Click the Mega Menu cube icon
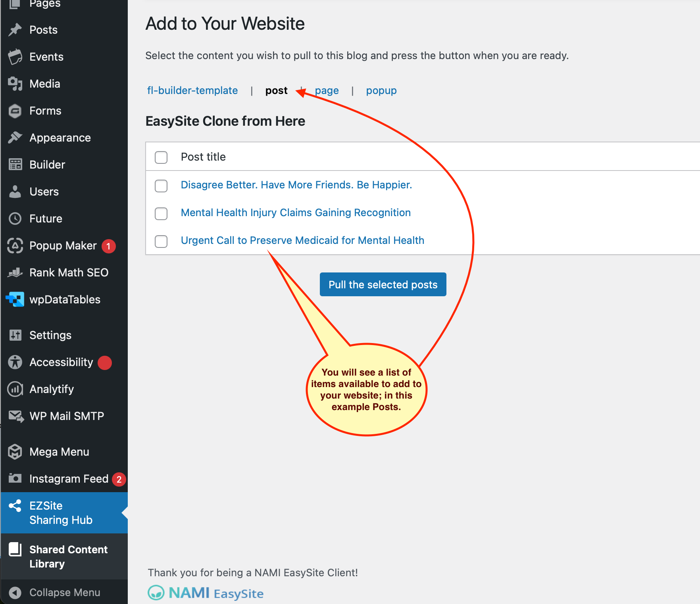The image size is (700, 604). coord(15,452)
